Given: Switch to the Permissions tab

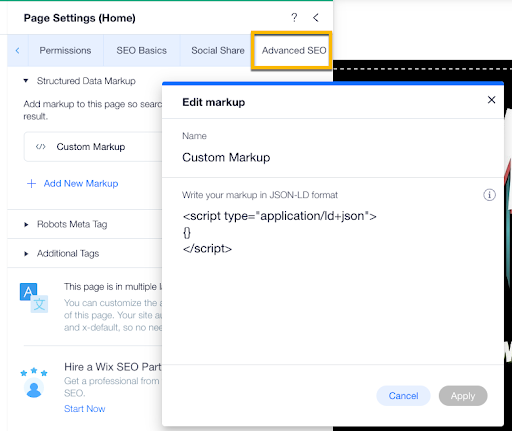Looking at the screenshot, I should click(65, 50).
